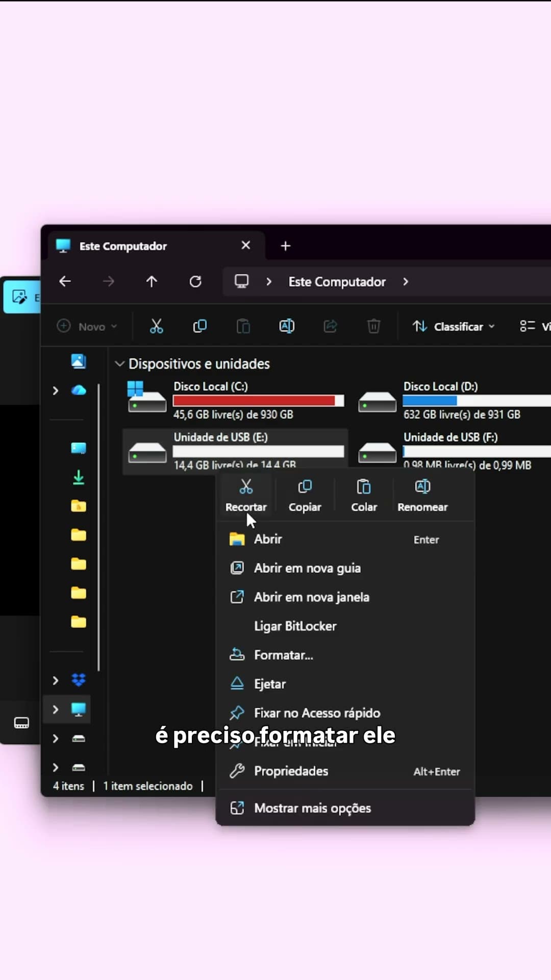Refresh the Este Computador view
Viewport: 551px width, 980px height.
(x=195, y=281)
